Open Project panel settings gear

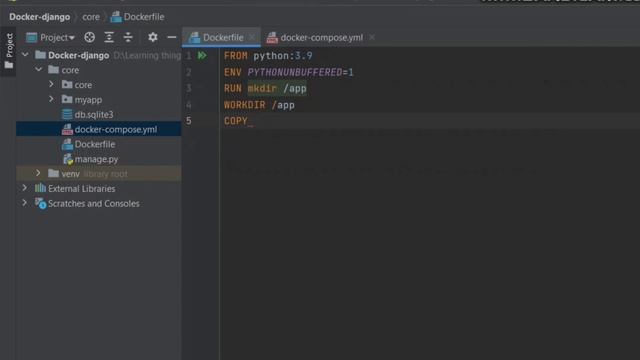(153, 37)
